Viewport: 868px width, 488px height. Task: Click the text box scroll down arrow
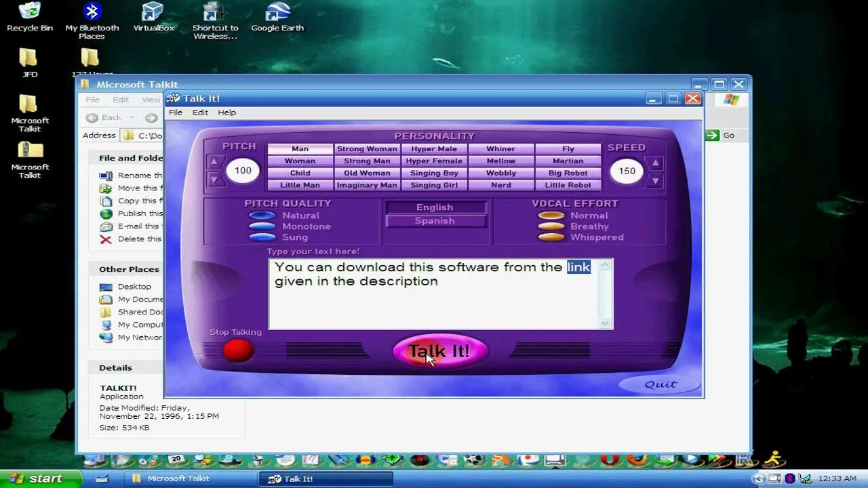coord(606,323)
